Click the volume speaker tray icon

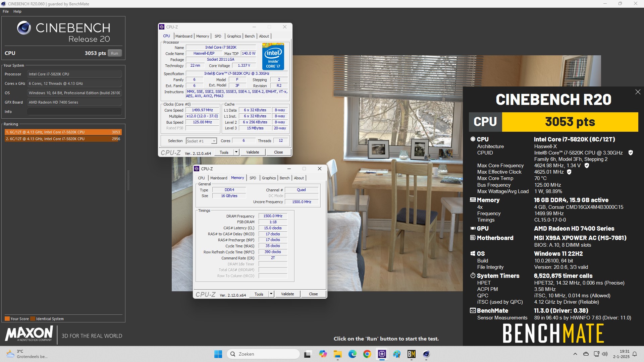605,354
